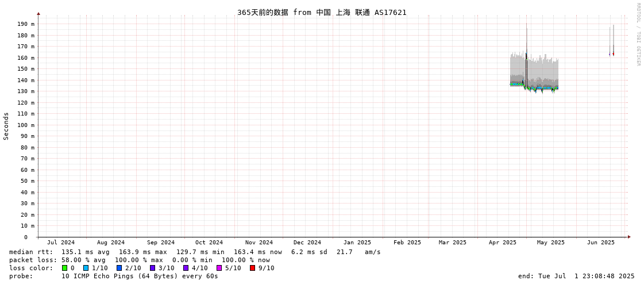Screen dimensions: 644x284
Task: Select the 3/10 loss color swatch
Action: (152, 268)
